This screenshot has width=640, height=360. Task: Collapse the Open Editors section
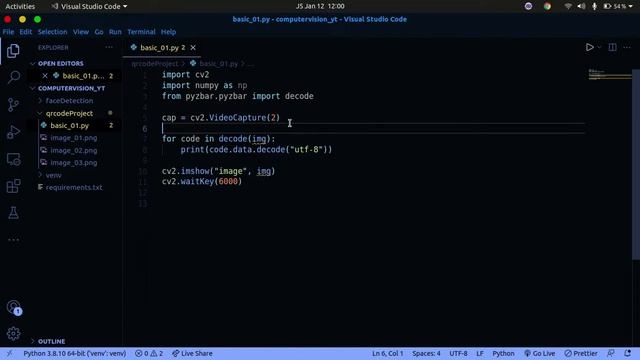point(60,64)
